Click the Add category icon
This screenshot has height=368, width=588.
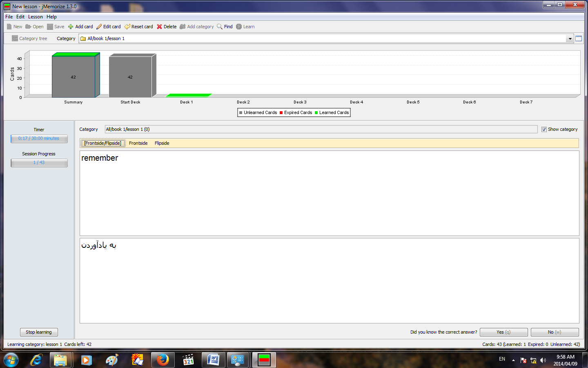(x=183, y=27)
